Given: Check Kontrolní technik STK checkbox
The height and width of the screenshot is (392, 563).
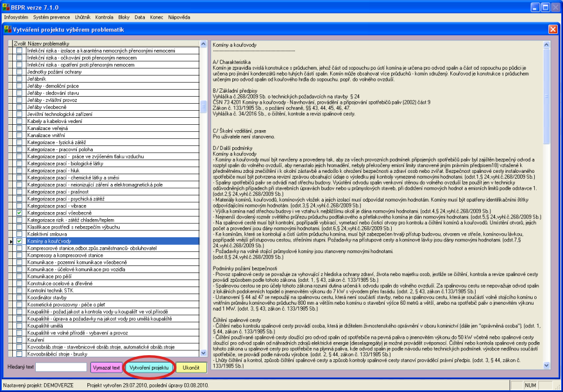Looking at the screenshot, I should coord(19,291).
